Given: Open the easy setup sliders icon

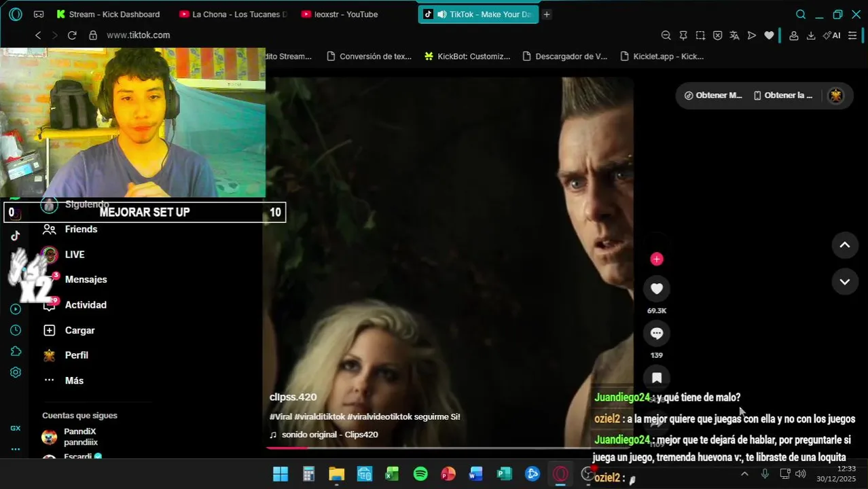Looking at the screenshot, I should (x=852, y=35).
